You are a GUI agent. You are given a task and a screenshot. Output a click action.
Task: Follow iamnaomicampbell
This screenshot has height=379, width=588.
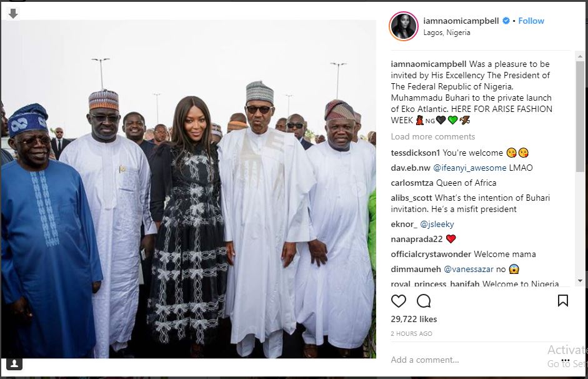click(x=531, y=21)
